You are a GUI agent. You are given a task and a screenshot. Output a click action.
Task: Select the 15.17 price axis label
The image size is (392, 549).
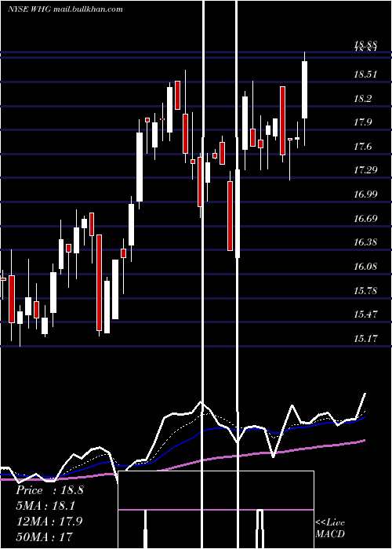click(x=365, y=339)
